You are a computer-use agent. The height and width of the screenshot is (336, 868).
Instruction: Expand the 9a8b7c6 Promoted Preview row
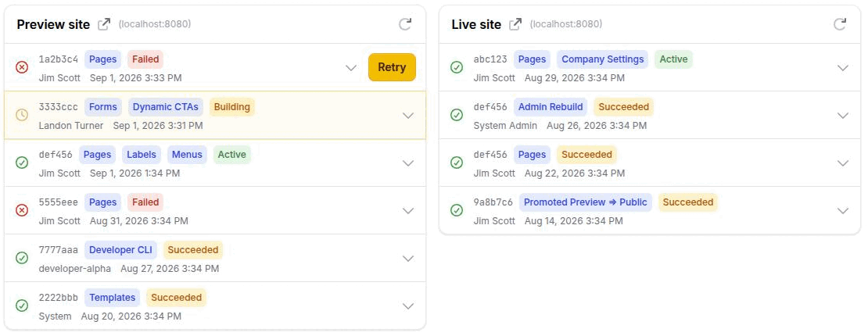coord(842,210)
